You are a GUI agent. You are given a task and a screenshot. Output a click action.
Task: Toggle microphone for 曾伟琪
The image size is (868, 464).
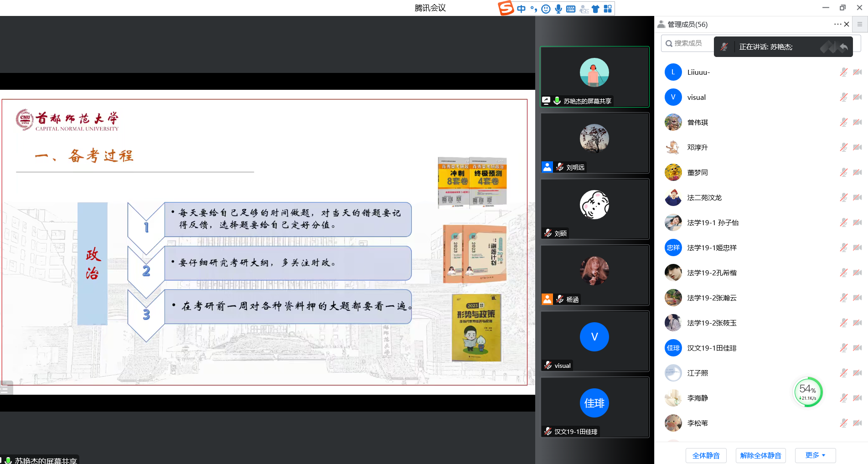843,122
